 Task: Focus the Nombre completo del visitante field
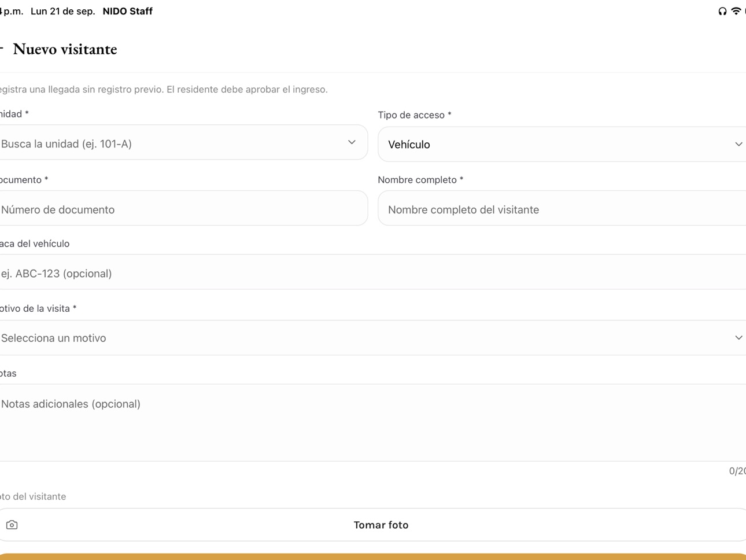pyautogui.click(x=562, y=208)
